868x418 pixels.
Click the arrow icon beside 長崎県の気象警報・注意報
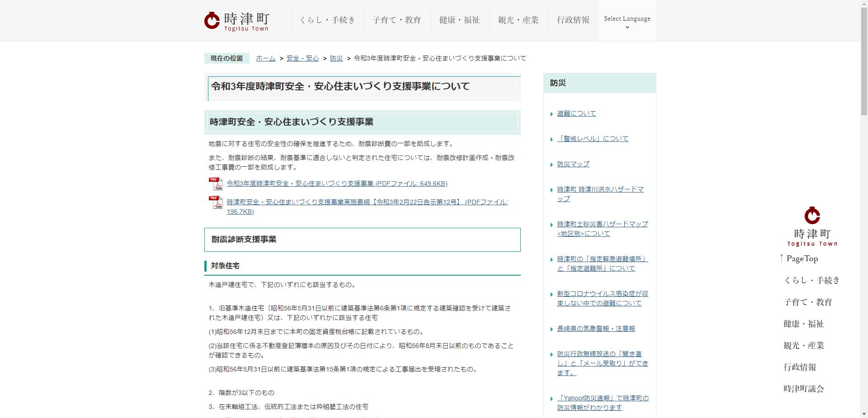click(551, 329)
